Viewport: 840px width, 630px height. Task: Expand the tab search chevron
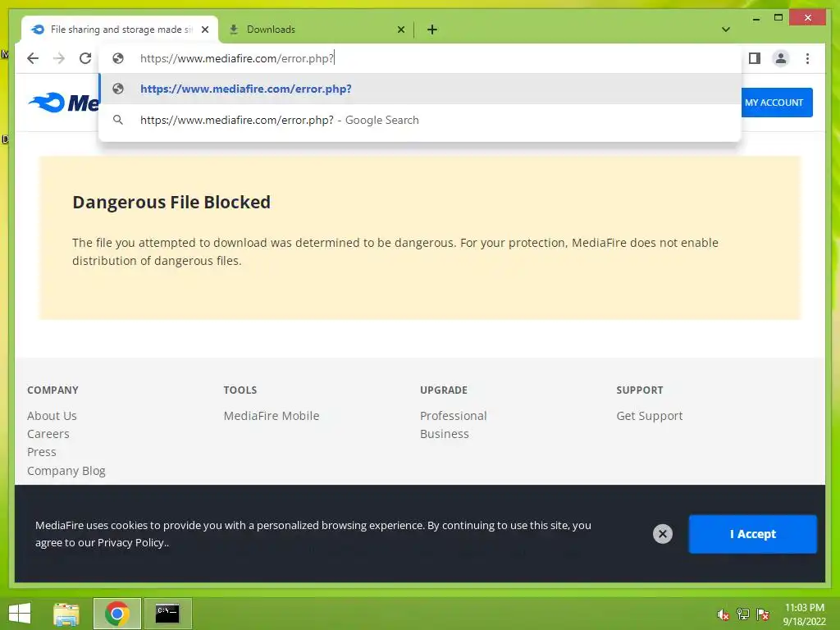click(x=725, y=30)
